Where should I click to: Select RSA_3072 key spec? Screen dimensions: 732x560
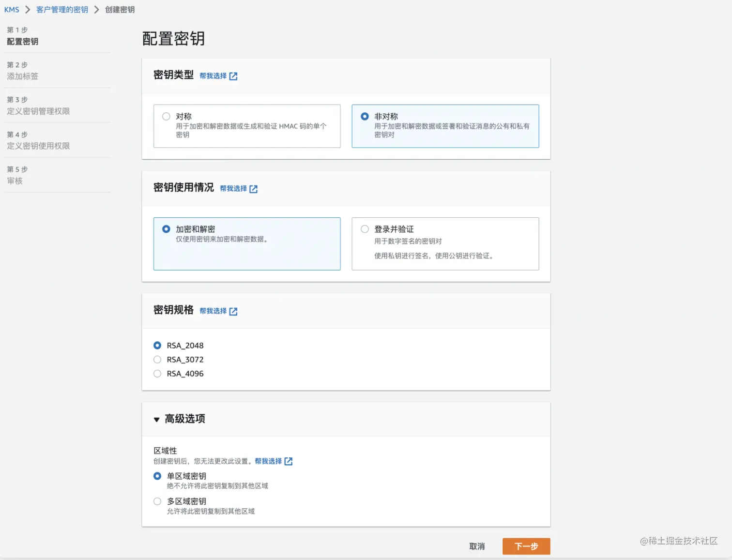tap(157, 360)
